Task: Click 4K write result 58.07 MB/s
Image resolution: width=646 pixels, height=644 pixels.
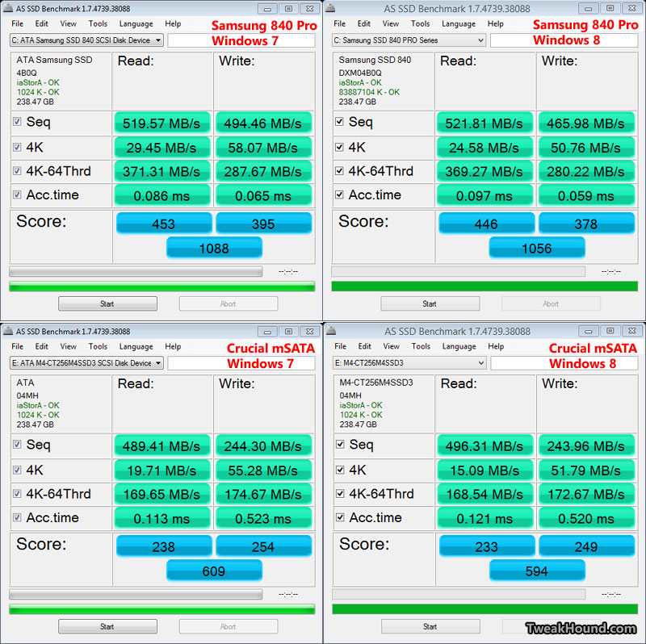Action: (263, 148)
